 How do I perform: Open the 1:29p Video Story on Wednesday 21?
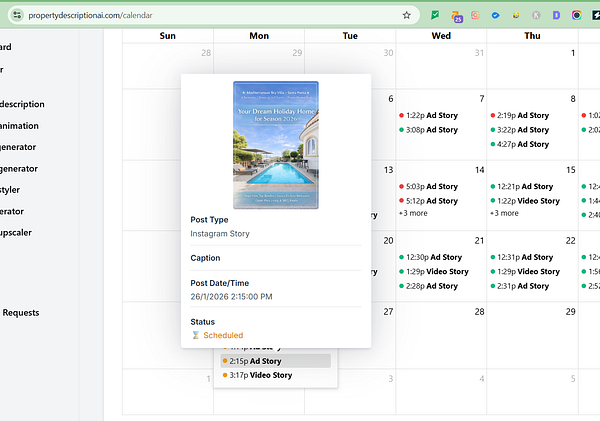click(x=434, y=271)
